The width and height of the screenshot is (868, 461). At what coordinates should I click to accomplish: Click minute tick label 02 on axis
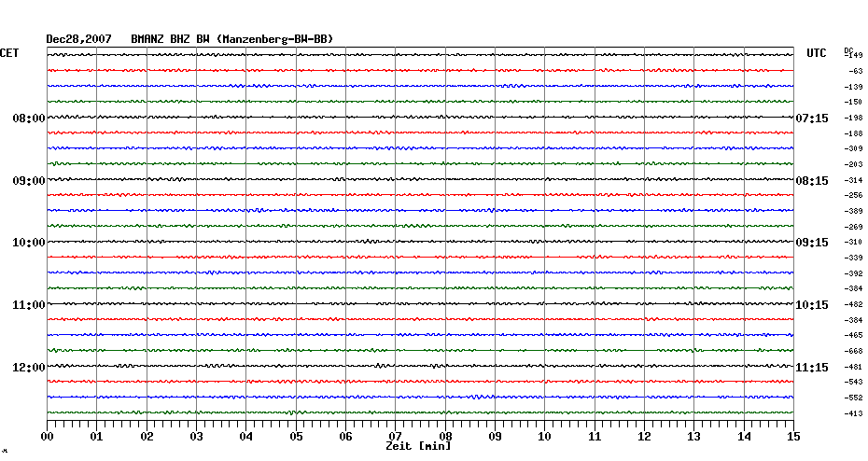point(147,436)
